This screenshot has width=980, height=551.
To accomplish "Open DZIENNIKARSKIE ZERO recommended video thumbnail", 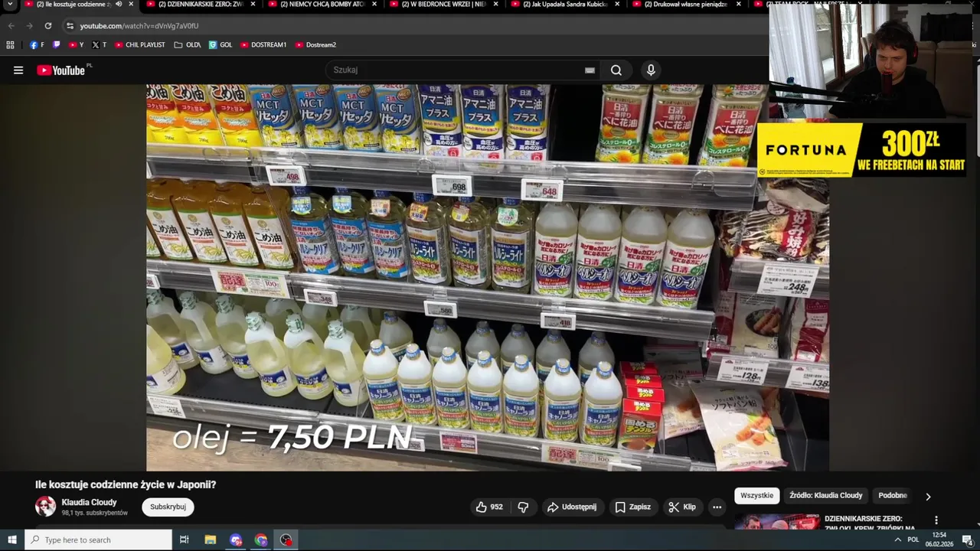I will pyautogui.click(x=776, y=523).
